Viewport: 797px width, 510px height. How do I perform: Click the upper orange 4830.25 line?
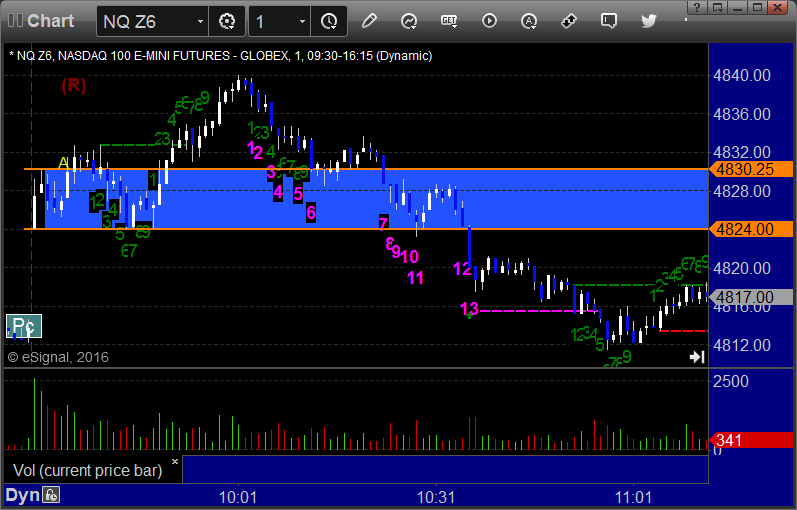click(x=366, y=169)
